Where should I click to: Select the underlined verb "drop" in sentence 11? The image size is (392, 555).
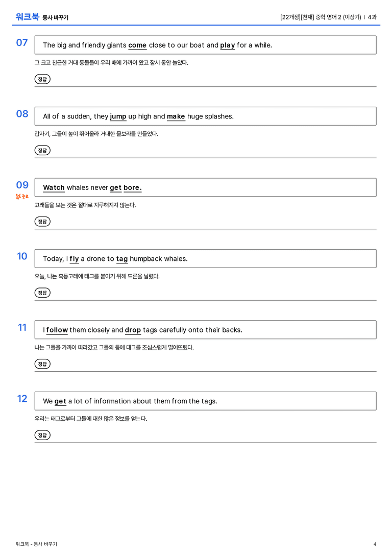[x=133, y=330]
